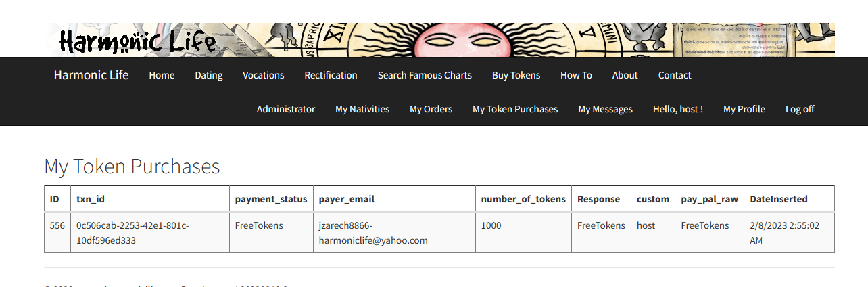Click the payer email cell in the table
Viewport: 868px width, 287px height.
(x=373, y=233)
